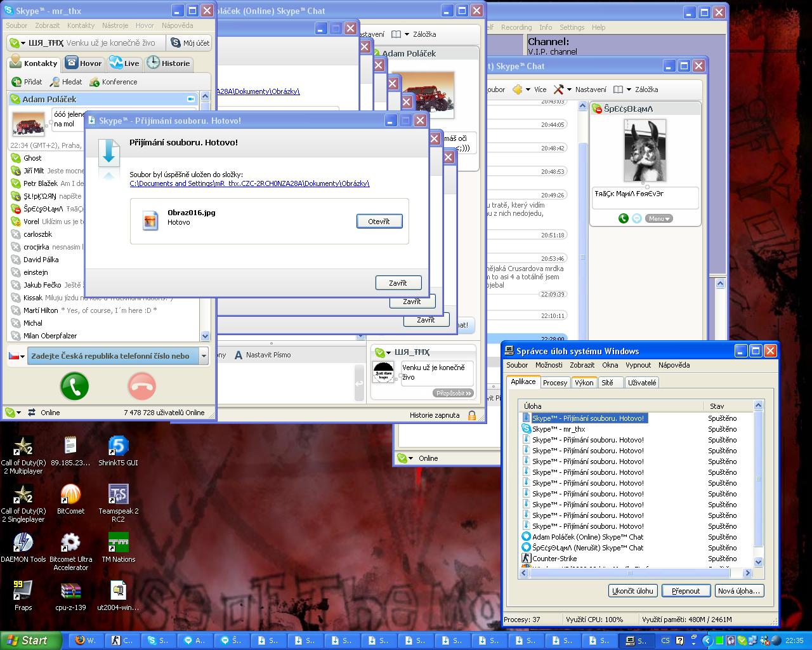Image resolution: width=812 pixels, height=650 pixels.
Task: Select offline contact carloszbk
Action: tap(105, 234)
